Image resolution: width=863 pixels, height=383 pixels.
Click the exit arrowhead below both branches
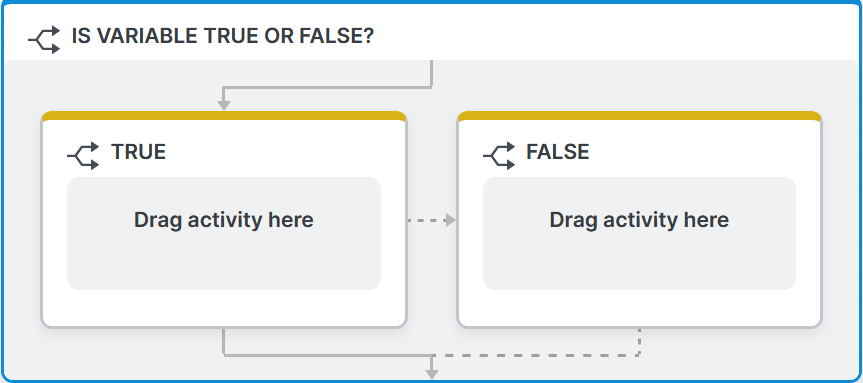(x=432, y=374)
